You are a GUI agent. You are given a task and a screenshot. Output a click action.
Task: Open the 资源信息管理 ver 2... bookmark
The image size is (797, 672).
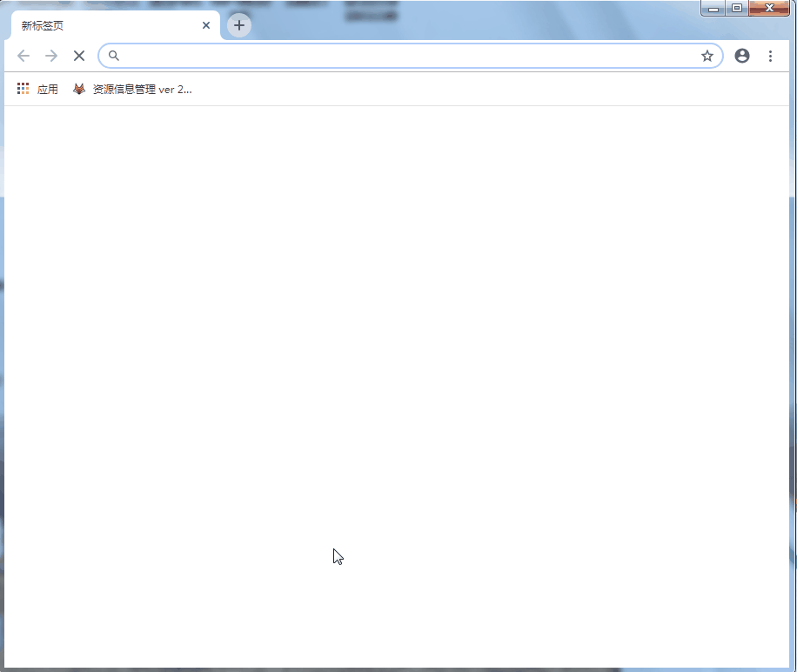(132, 90)
